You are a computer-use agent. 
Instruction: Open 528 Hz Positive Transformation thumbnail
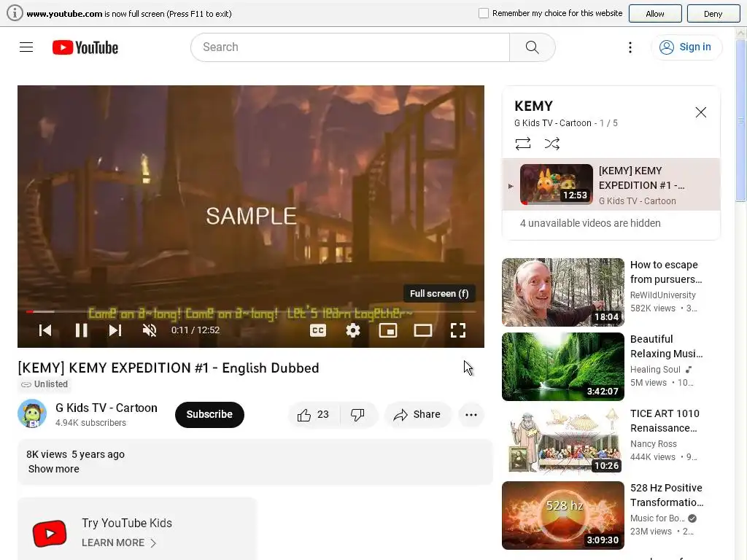point(562,516)
